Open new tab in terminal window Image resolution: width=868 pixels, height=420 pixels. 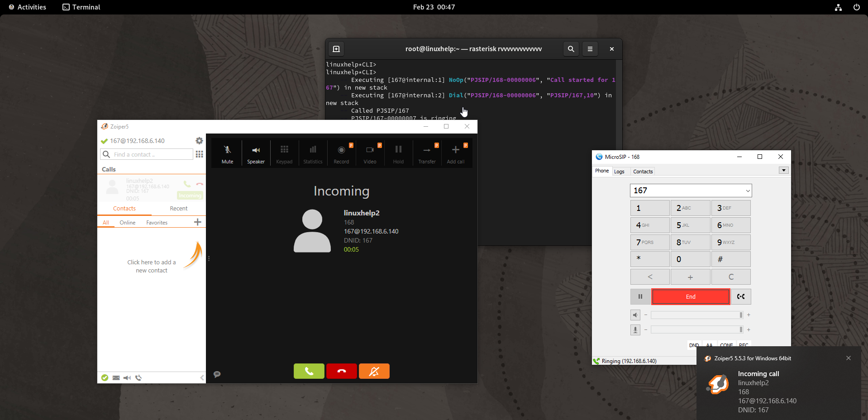click(x=336, y=49)
